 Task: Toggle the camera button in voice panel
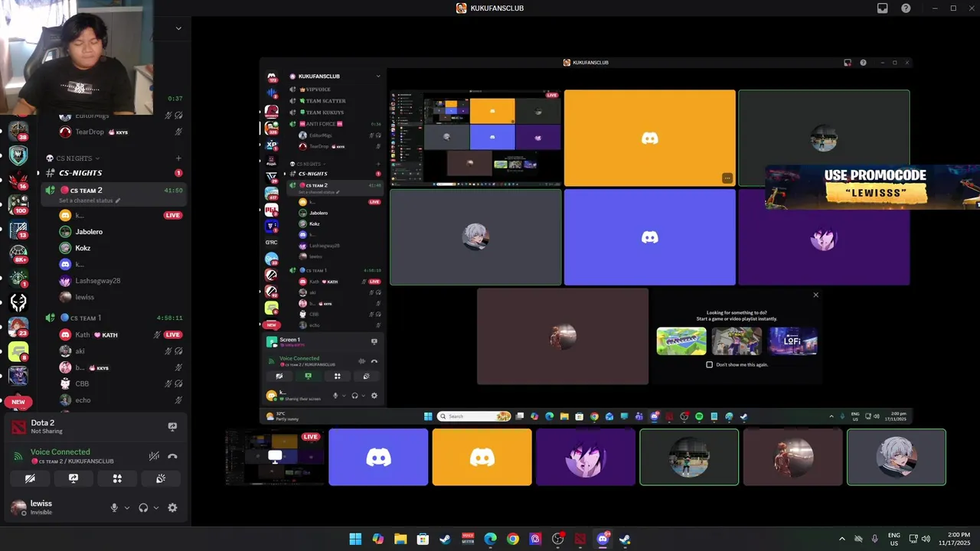pyautogui.click(x=30, y=478)
